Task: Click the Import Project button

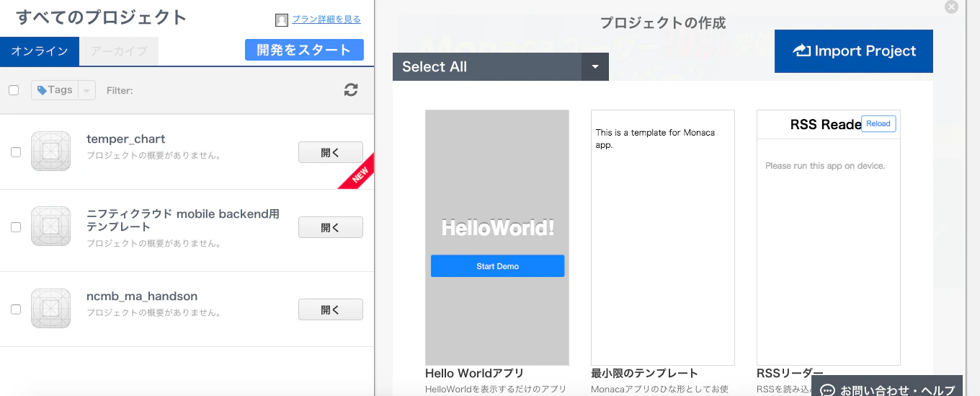Action: coord(854,51)
